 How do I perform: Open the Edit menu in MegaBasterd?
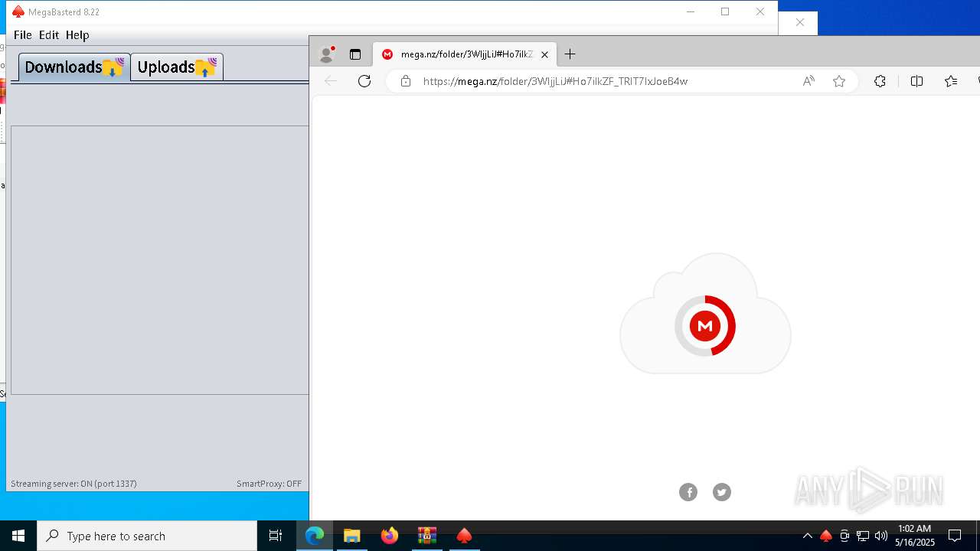pos(49,35)
